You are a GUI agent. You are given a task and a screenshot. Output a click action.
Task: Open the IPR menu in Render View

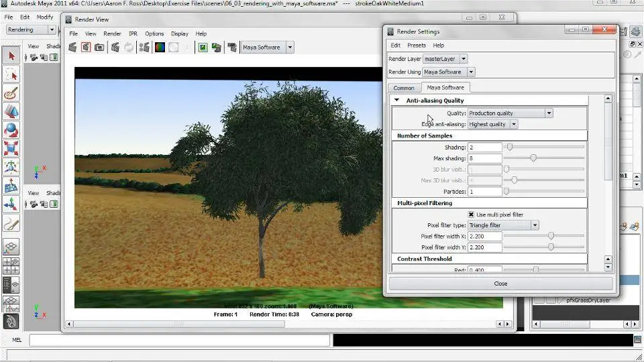tap(133, 34)
